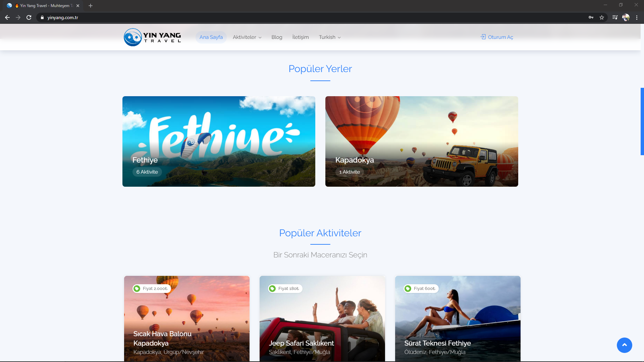This screenshot has width=644, height=362.
Task: Open a new browser tab
Action: 91,6
